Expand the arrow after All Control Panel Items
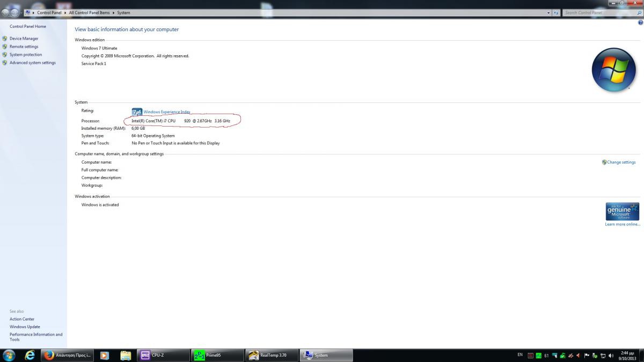Viewport: 644px width, 362px height. tap(113, 12)
